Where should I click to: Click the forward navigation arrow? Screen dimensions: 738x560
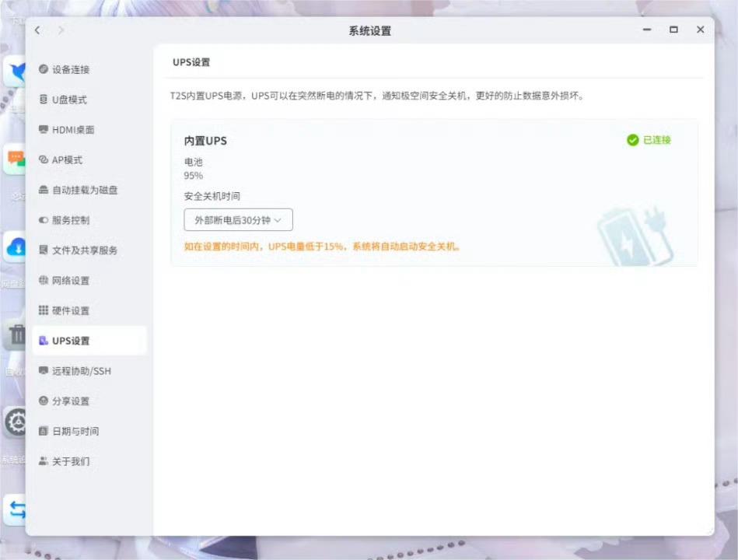tap(61, 30)
